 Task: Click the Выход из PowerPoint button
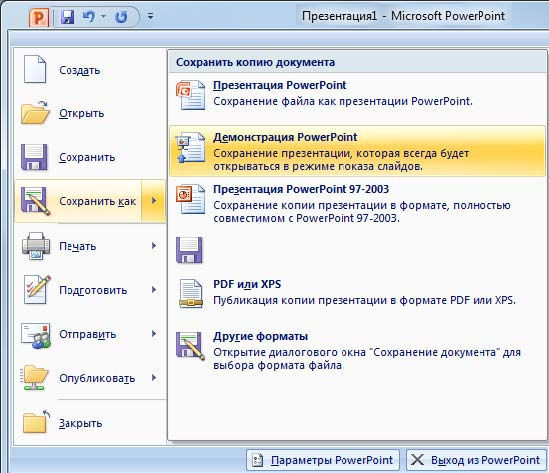[x=476, y=460]
